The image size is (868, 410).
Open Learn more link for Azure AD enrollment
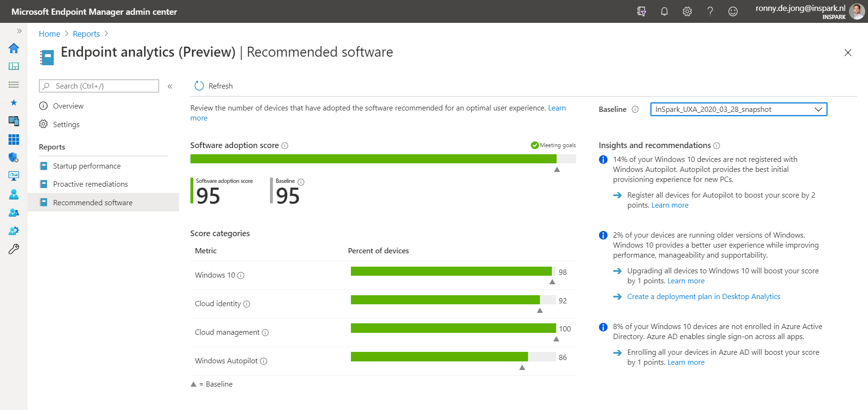686,362
